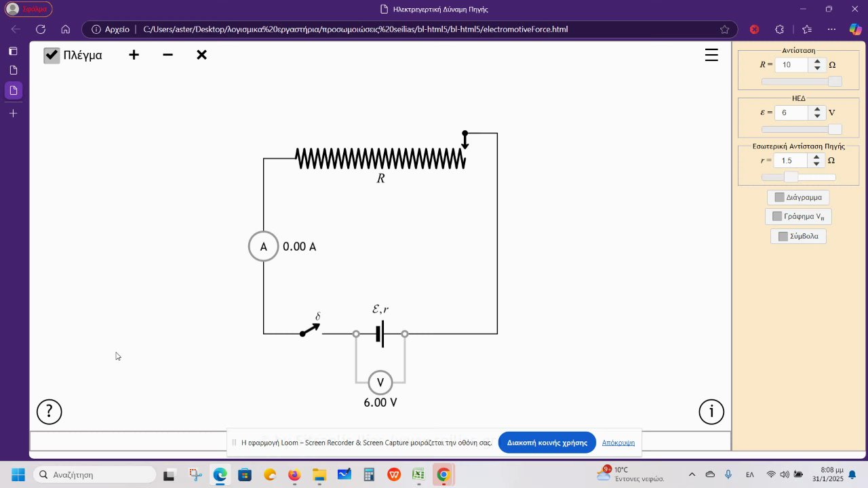Open Microsoft Edge in taskbar
Image resolution: width=868 pixels, height=488 pixels.
tap(220, 474)
